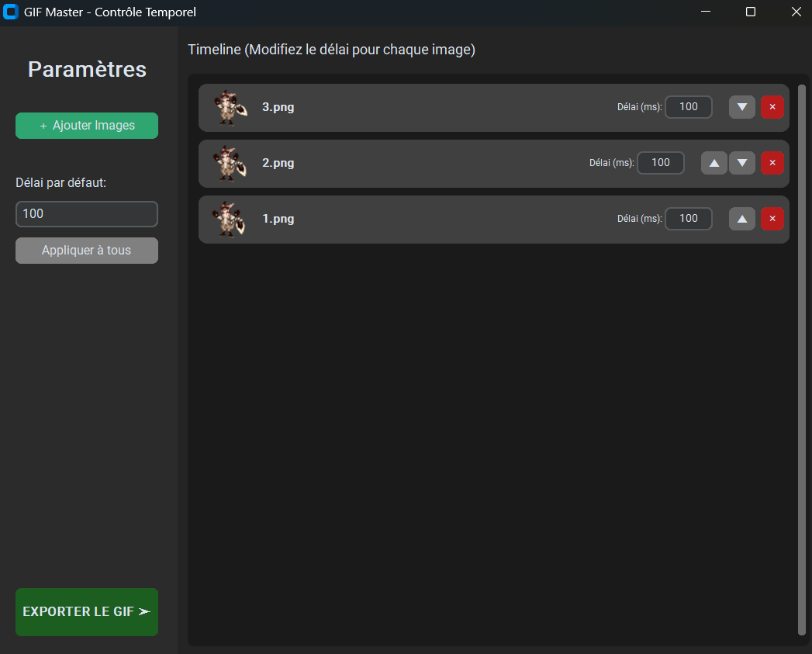Click the GIF Master app icon

[x=11, y=12]
